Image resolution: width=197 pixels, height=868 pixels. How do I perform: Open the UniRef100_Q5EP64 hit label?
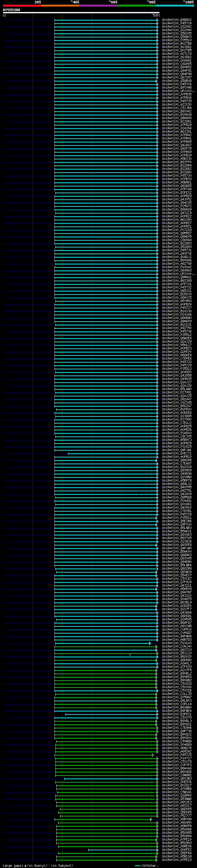(x=176, y=853)
